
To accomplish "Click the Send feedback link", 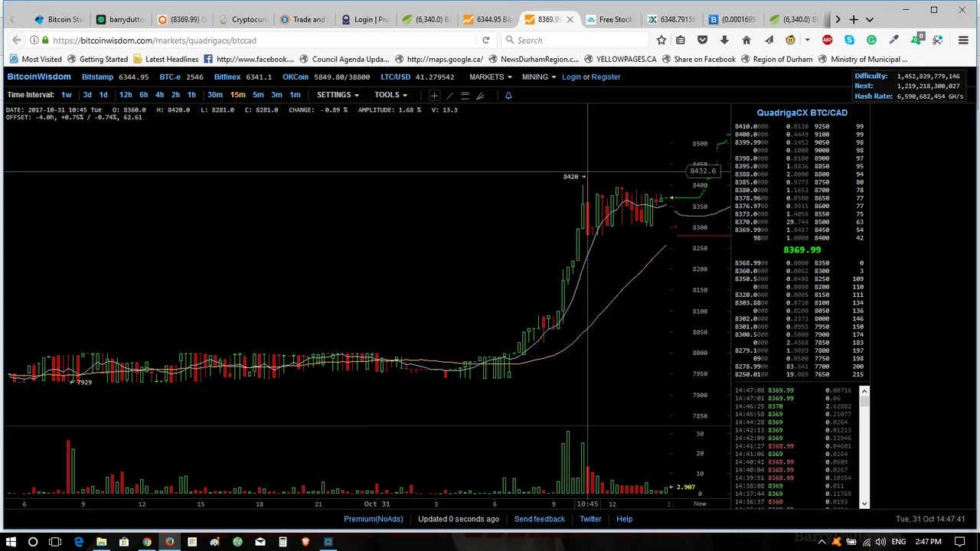I will click(x=540, y=519).
